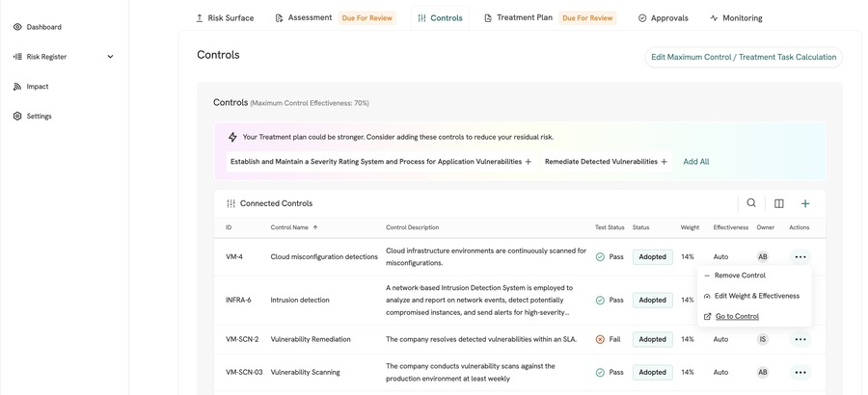The image size is (868, 395).
Task: Click Adopted status on VM-4 row
Action: (653, 256)
